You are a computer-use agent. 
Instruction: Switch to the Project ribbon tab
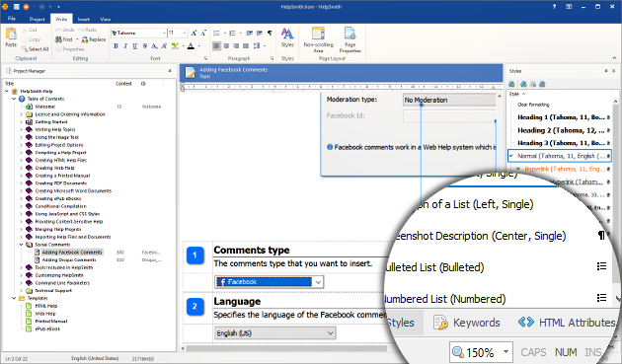[x=37, y=19]
